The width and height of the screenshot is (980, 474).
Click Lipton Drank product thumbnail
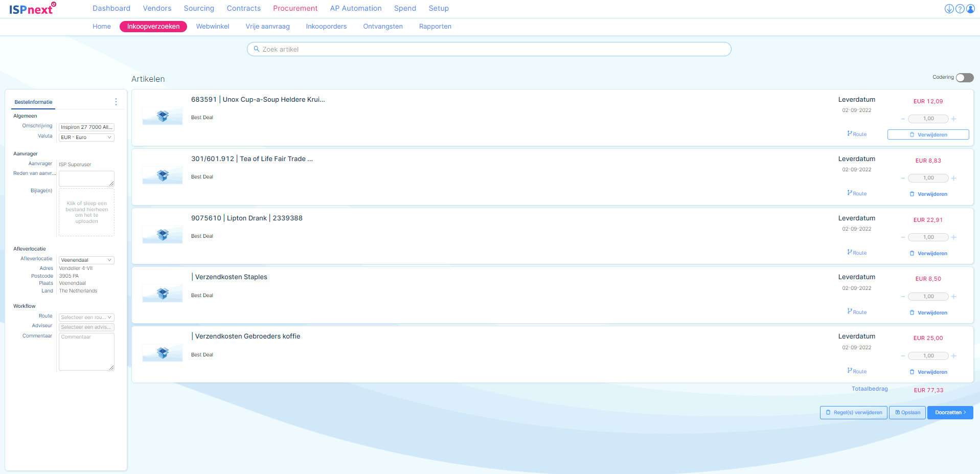[163, 235]
